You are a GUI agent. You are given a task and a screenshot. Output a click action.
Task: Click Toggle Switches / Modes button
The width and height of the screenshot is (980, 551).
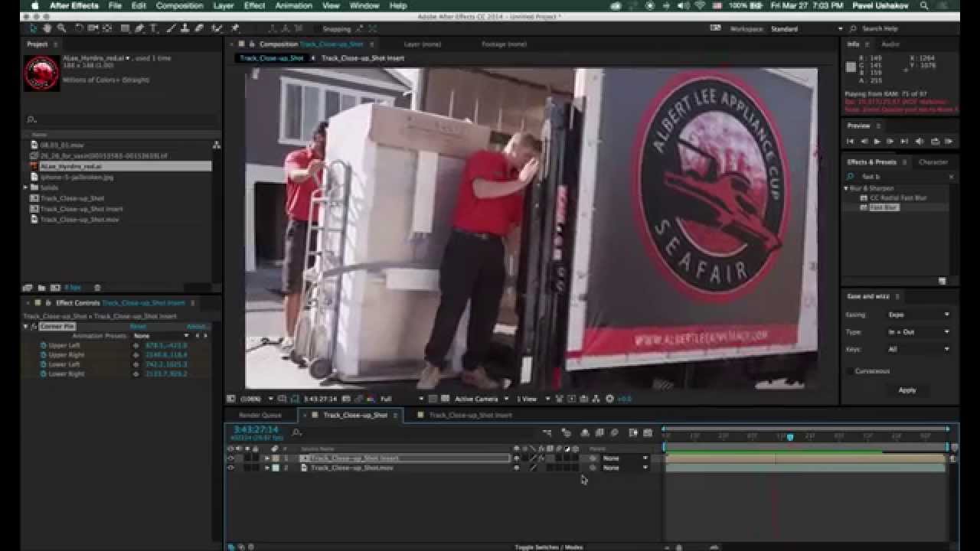[x=548, y=547]
